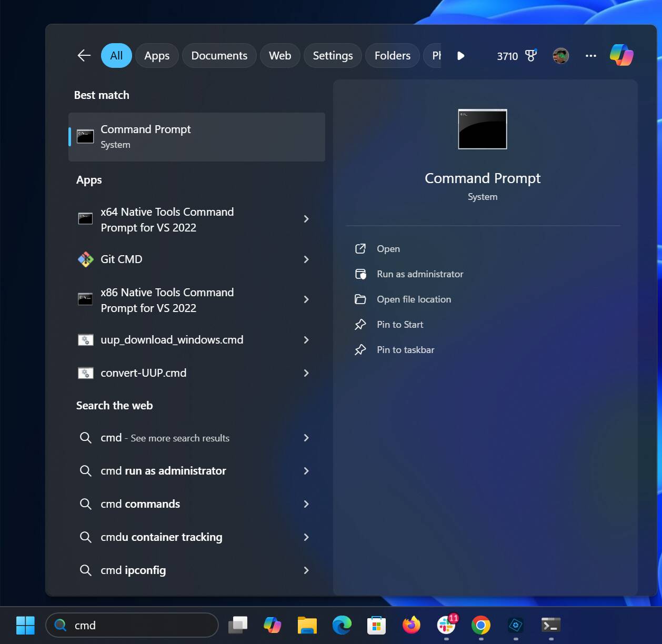Switch to the Folders filter tab
This screenshot has width=662, height=644.
coord(392,55)
